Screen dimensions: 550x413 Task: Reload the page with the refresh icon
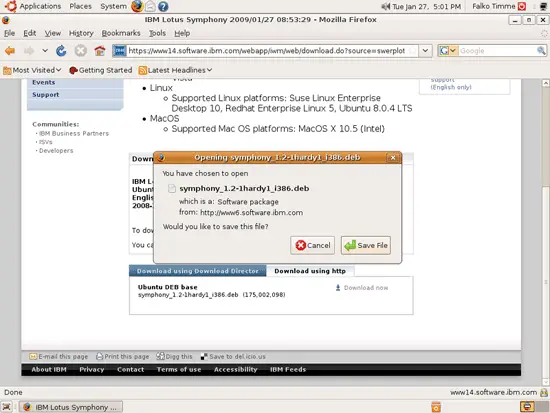(x=61, y=51)
